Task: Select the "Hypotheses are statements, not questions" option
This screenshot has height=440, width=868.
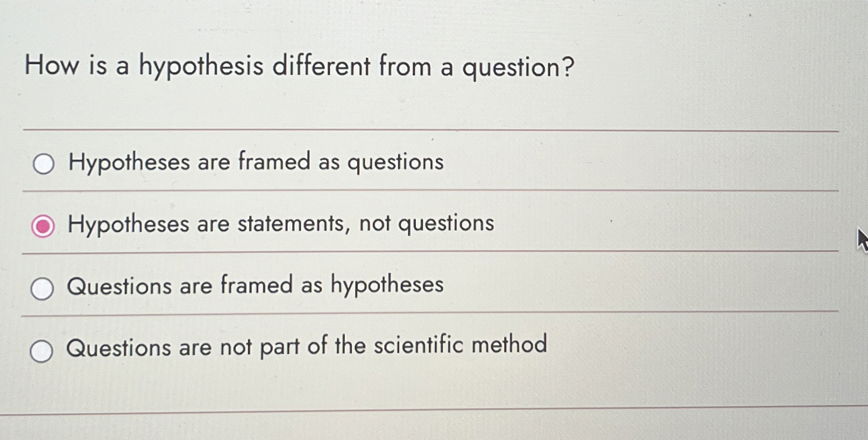Action: (x=42, y=226)
